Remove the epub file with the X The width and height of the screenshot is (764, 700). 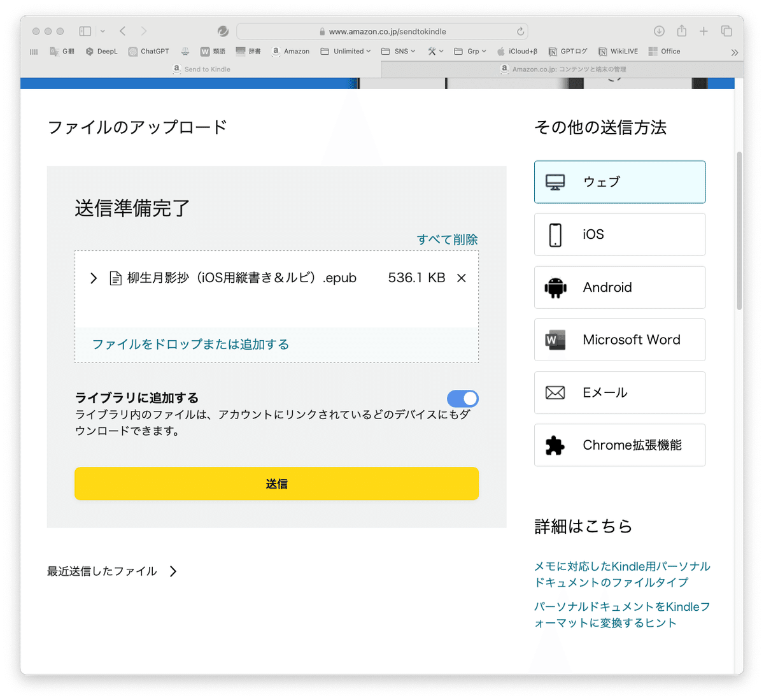[x=462, y=278]
